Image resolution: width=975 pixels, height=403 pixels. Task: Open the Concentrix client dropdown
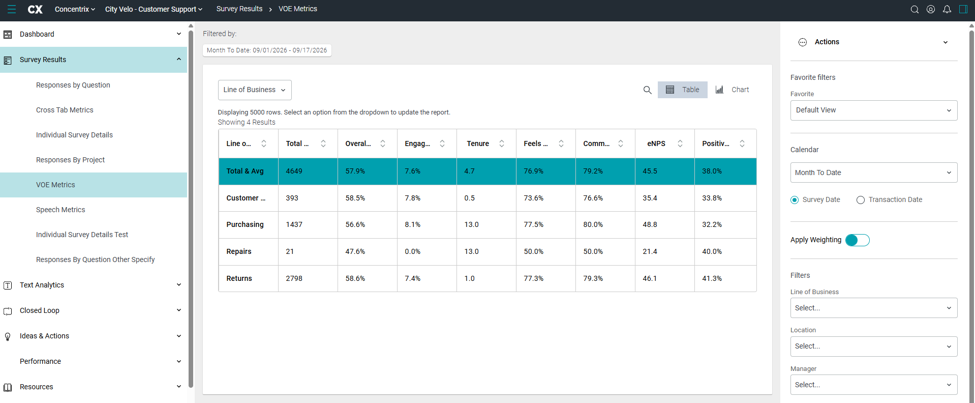75,9
